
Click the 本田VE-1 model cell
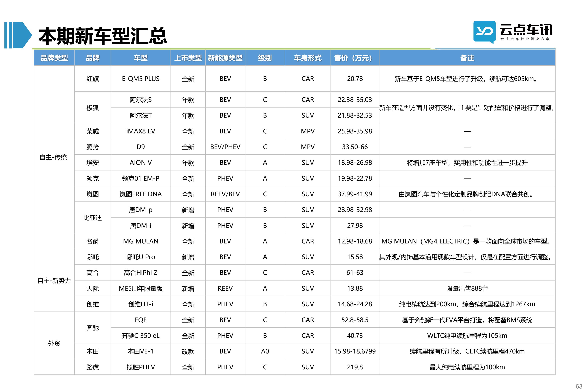[141, 351]
